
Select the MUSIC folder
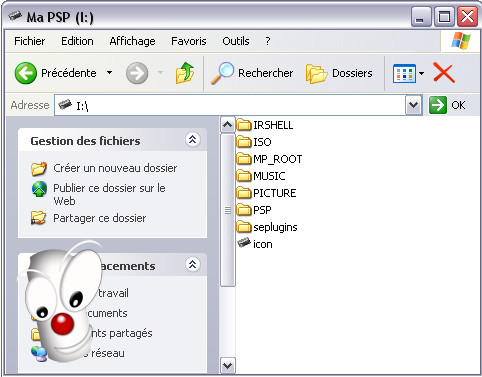pos(261,176)
